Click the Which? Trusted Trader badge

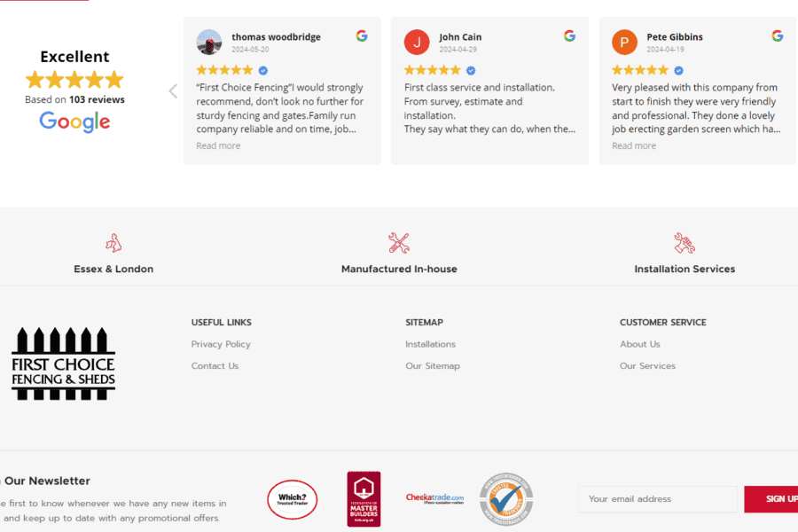(292, 499)
